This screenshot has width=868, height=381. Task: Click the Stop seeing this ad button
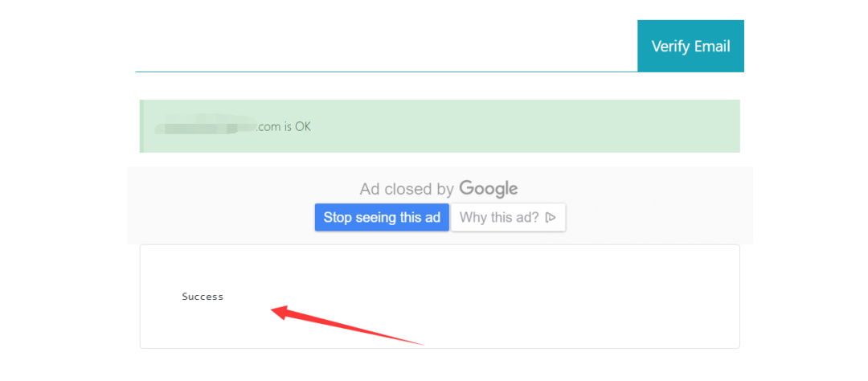382,217
